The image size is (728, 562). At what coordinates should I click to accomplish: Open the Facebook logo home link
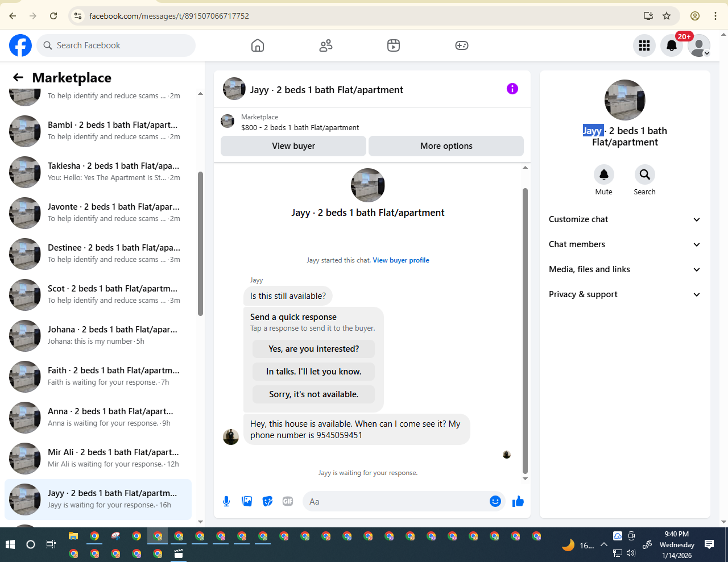click(20, 45)
